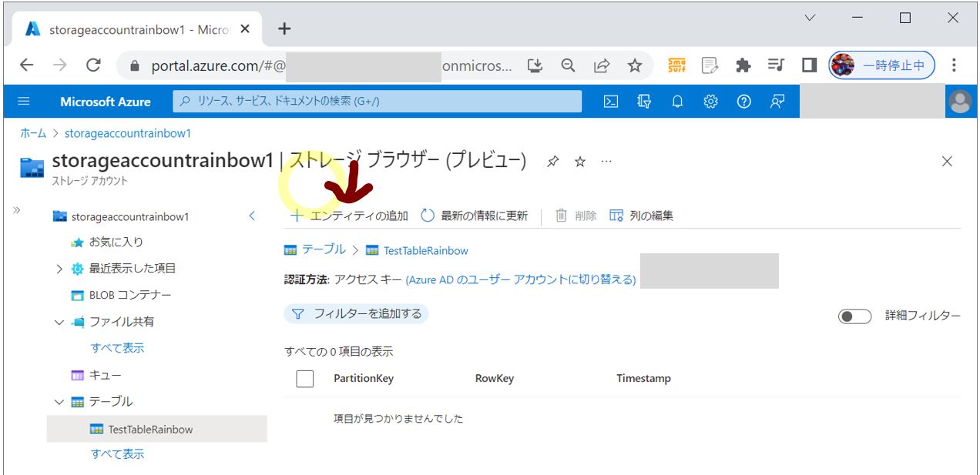This screenshot has width=980, height=475.
Task: Refresh with 最新の情報に更新
Action: point(475,216)
